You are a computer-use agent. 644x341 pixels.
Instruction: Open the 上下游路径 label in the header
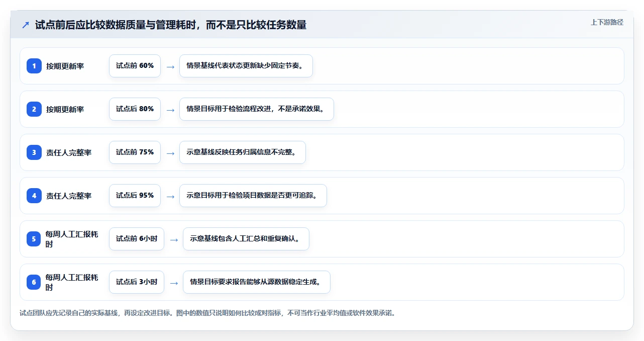pos(607,22)
